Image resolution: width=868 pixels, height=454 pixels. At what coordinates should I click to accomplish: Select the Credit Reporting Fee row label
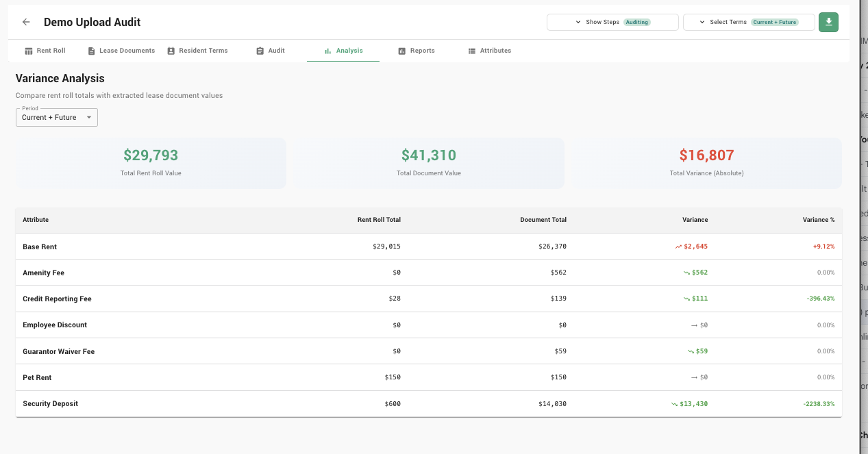click(57, 299)
